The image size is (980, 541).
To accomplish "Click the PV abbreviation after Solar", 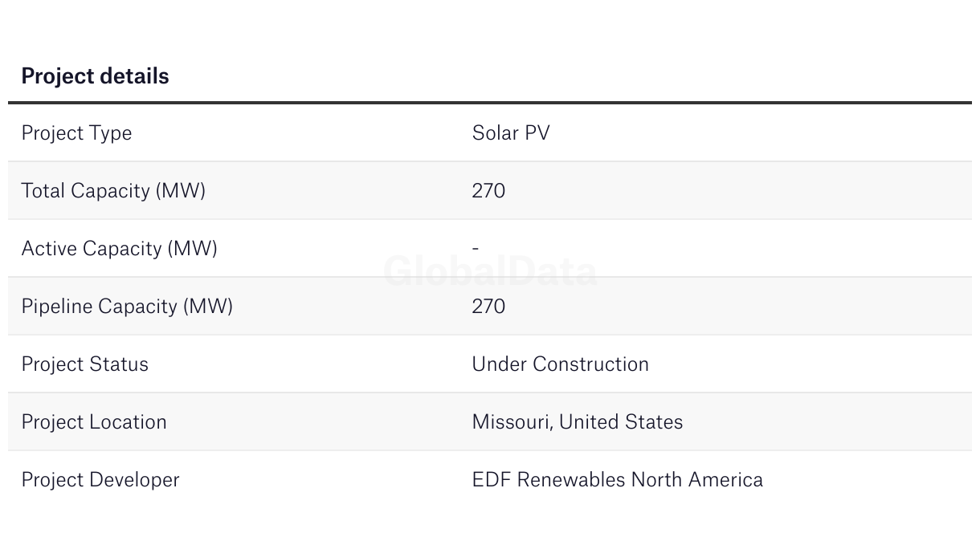I will pos(537,133).
